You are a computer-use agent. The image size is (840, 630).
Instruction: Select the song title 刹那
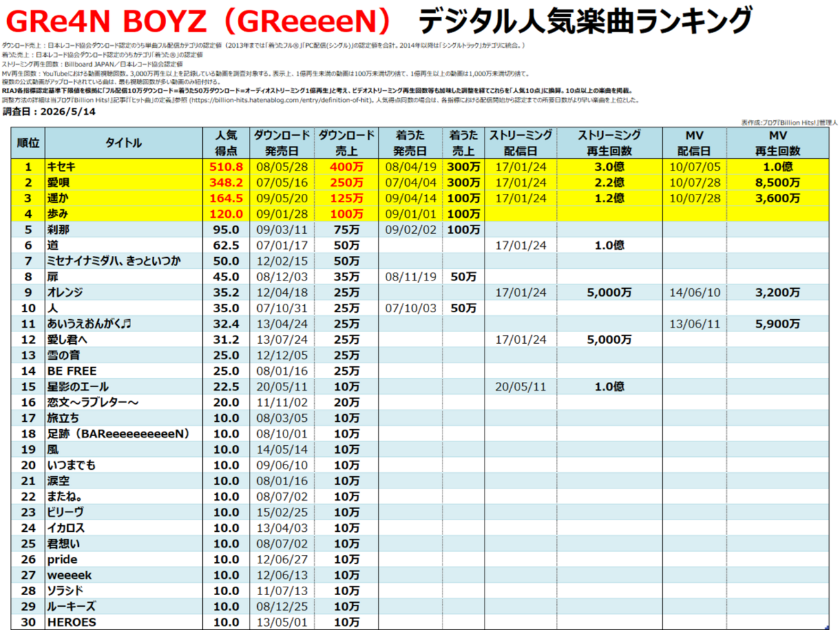point(58,229)
